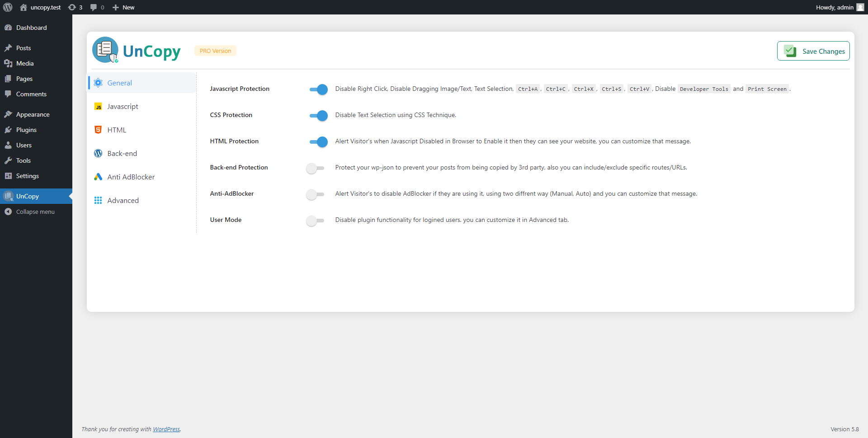Turn off CSS Protection toggle
This screenshot has height=438, width=868.
click(x=319, y=116)
